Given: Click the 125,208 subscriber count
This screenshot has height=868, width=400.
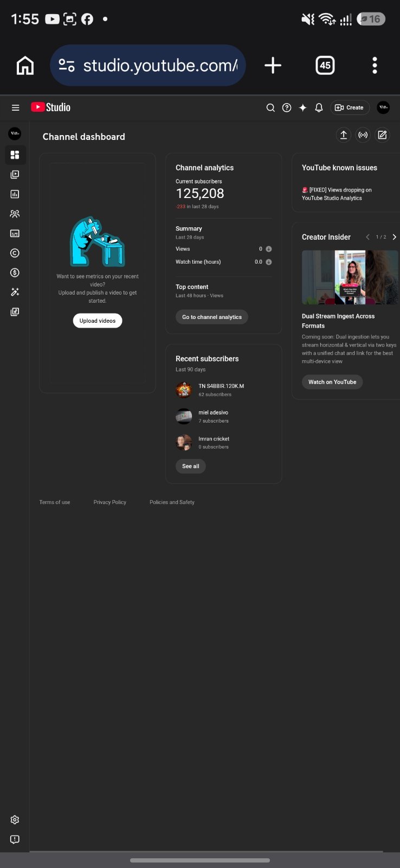Looking at the screenshot, I should pyautogui.click(x=199, y=194).
